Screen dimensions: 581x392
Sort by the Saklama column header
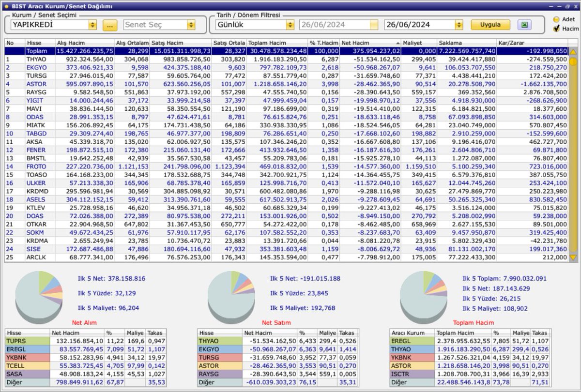coord(467,43)
